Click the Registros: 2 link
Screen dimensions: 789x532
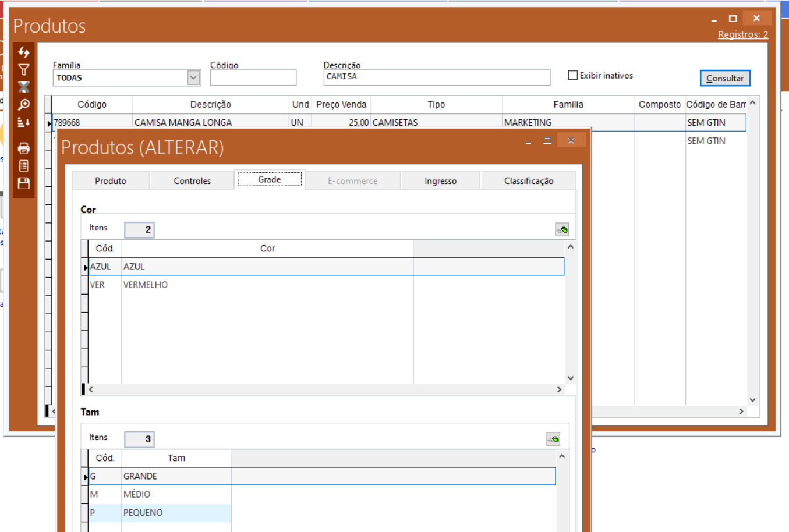(x=742, y=34)
